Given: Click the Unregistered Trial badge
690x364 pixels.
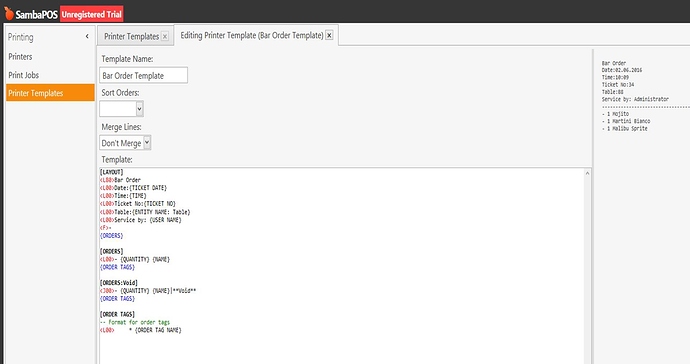Looking at the screenshot, I should pos(92,14).
